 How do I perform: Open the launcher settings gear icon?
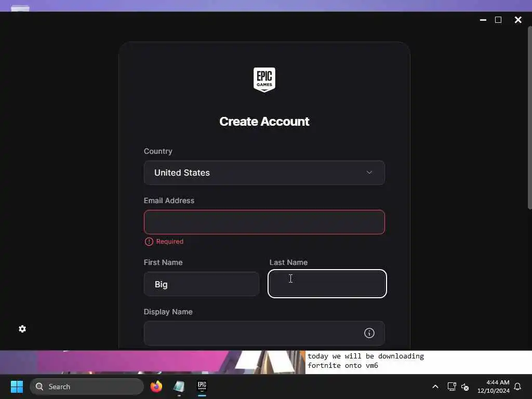pyautogui.click(x=22, y=329)
